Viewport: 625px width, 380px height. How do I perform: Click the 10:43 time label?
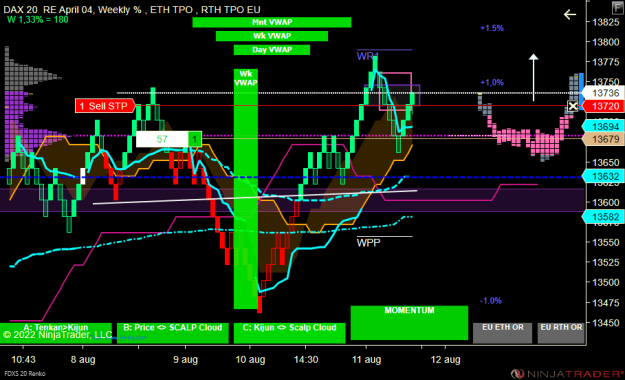(x=23, y=360)
